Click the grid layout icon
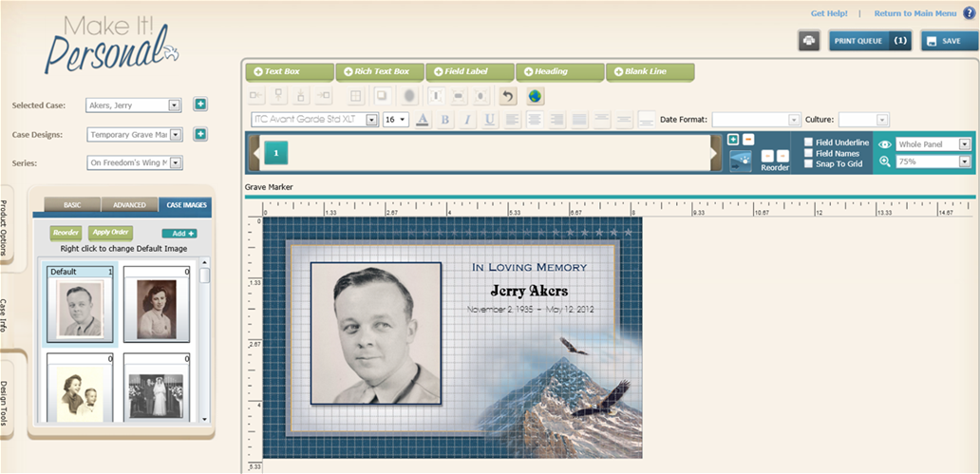The height and width of the screenshot is (474, 980). point(354,96)
